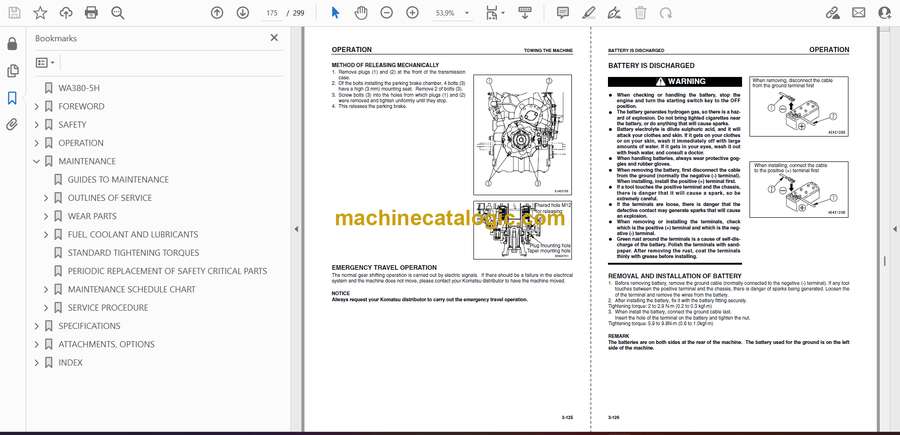
Task: Add a comment note
Action: coord(563,13)
